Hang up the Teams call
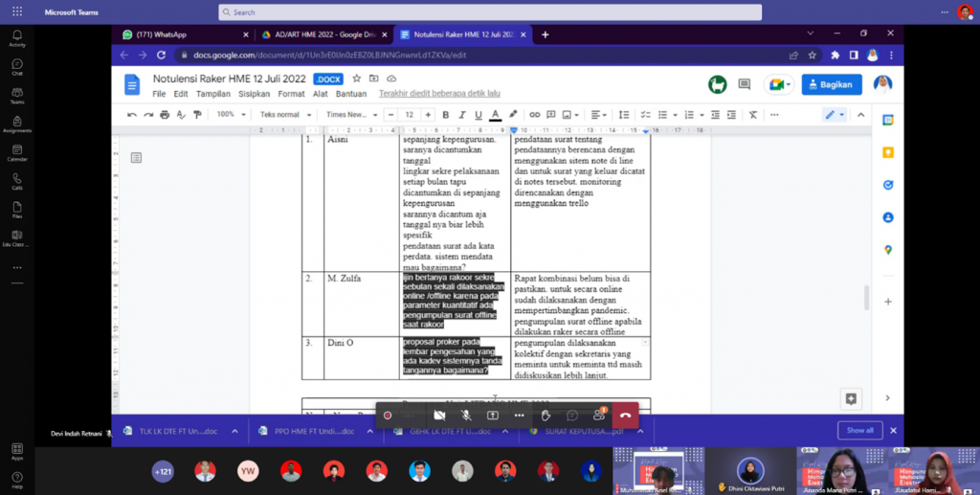The height and width of the screenshot is (495, 980). tap(625, 415)
